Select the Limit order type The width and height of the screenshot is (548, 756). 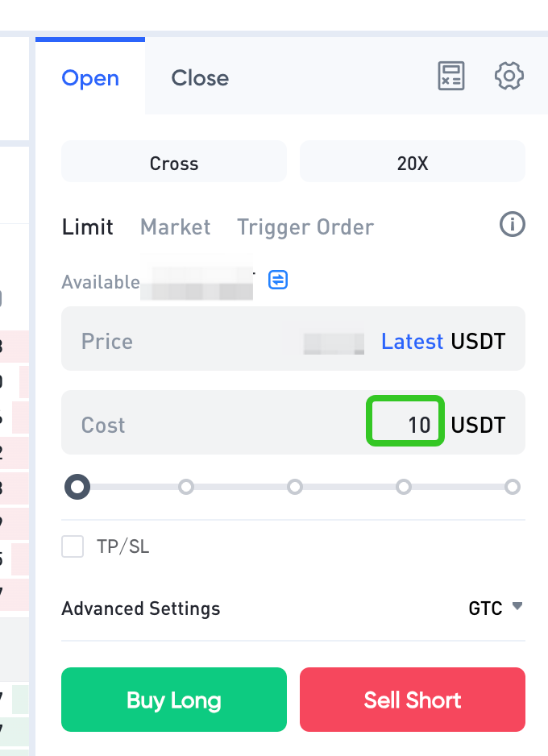coord(88,227)
